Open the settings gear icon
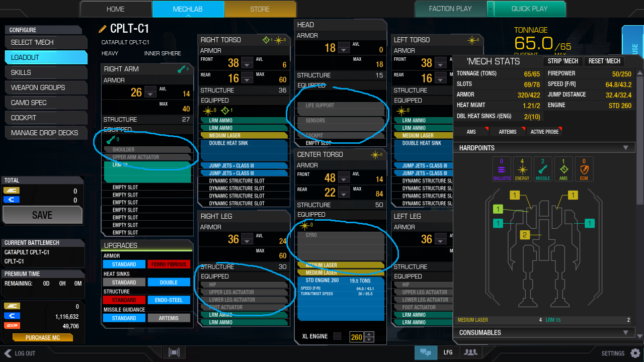This screenshot has width=644, height=362. 635,353
